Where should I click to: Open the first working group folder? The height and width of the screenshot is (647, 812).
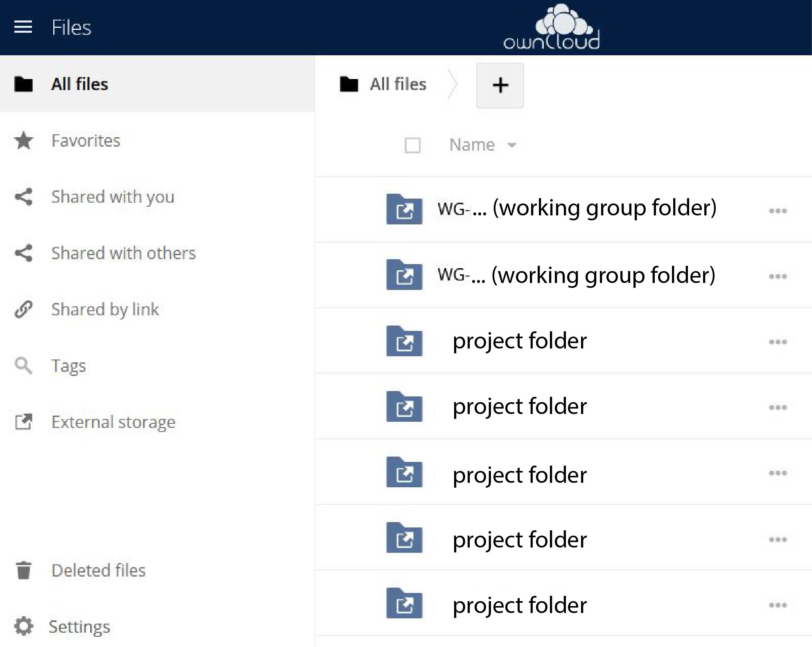coord(577,208)
